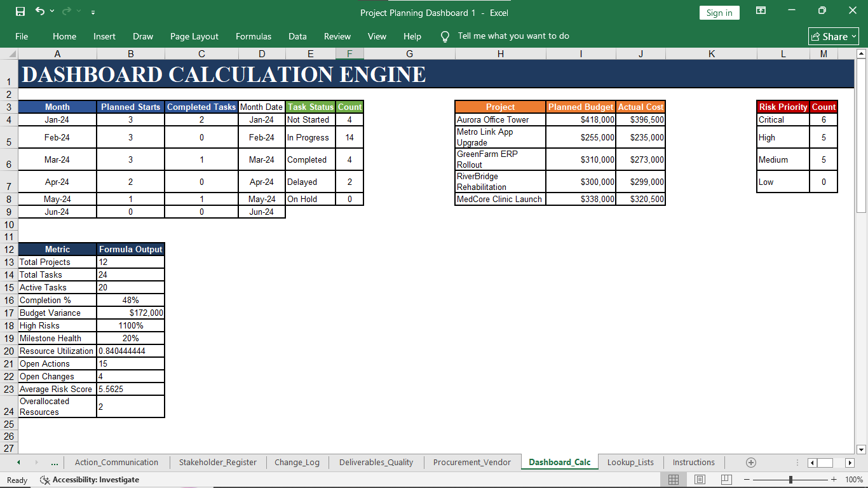The image size is (868, 488).
Task: Open the Page Layout ribbon tab
Action: click(194, 36)
